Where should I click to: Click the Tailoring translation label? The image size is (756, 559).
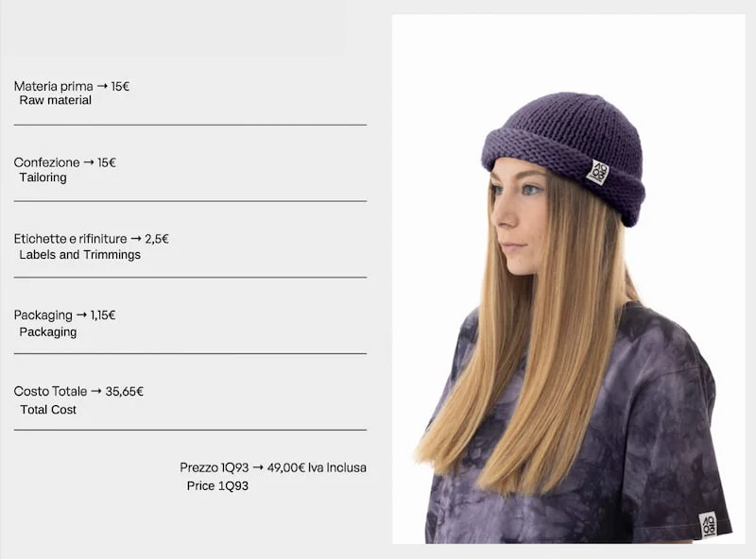coord(43,178)
